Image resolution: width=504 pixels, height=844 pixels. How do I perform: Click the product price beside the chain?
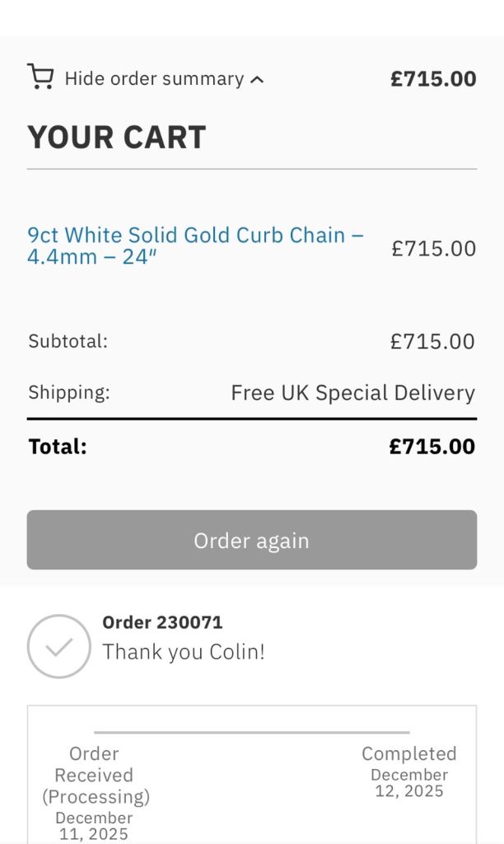pyautogui.click(x=433, y=249)
